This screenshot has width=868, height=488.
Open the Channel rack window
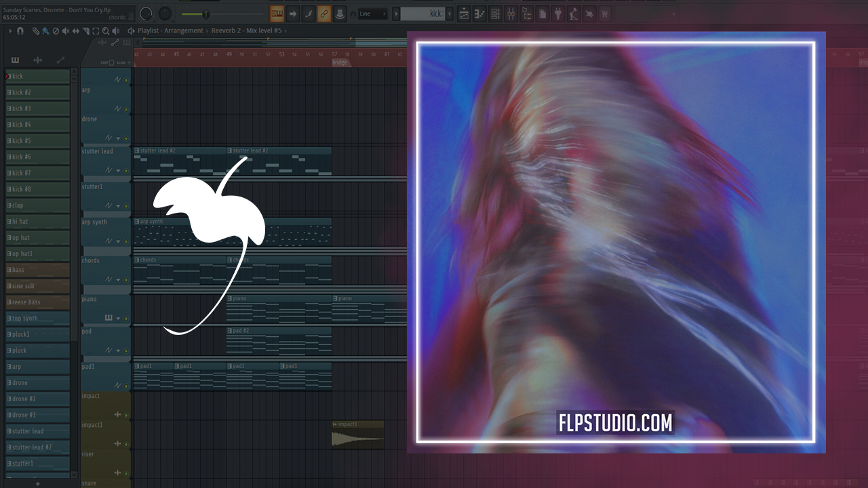tap(496, 14)
